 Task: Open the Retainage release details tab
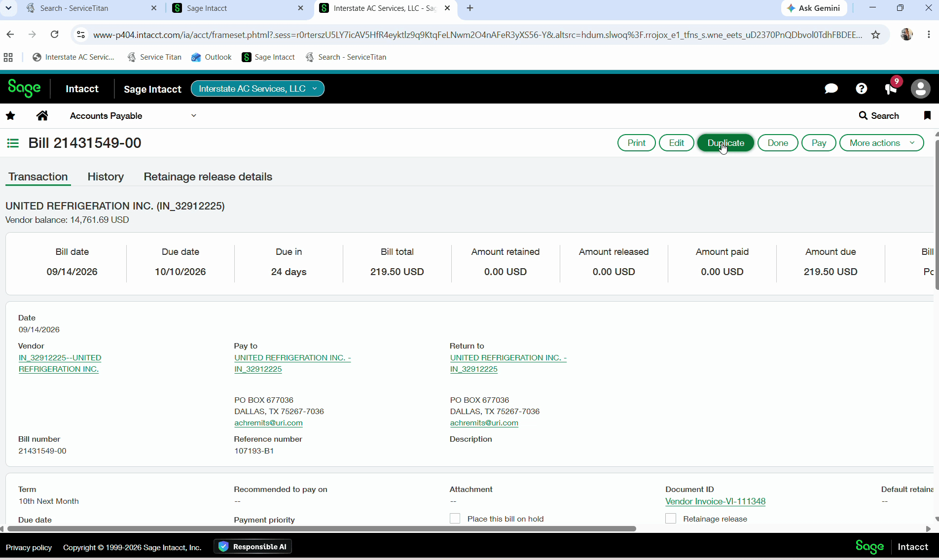[x=208, y=176]
